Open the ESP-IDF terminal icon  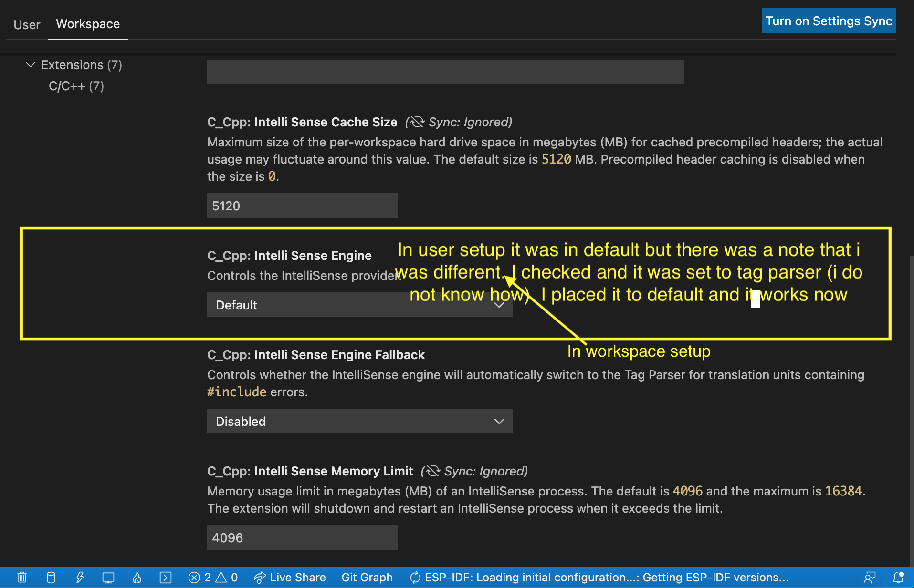point(166,577)
